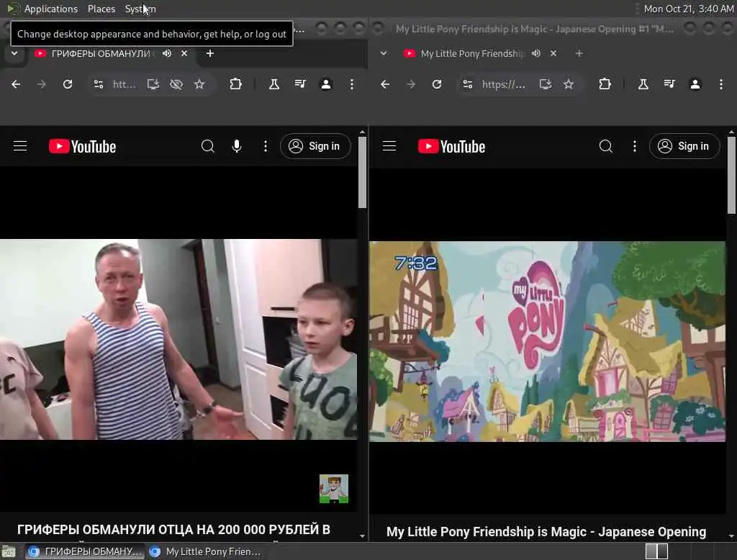Viewport: 737px width, 560px height.
Task: Mute the My Little Pony tab audio
Action: [x=536, y=53]
